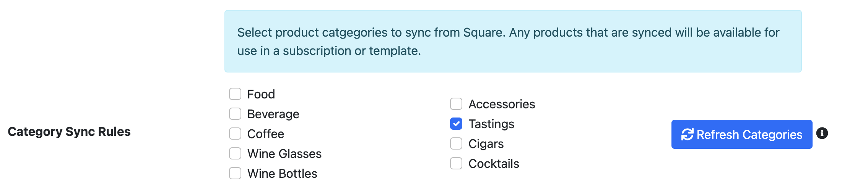Click the Accessories label text
The image size is (868, 190).
tap(502, 104)
